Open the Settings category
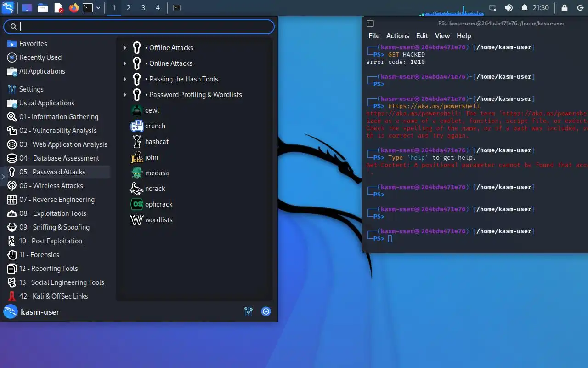This screenshot has height=368, width=588. [58, 89]
